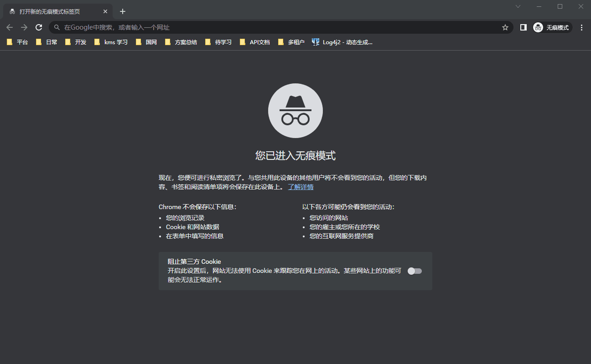Click the 您访问的网站 list item
The width and height of the screenshot is (591, 364).
(329, 218)
